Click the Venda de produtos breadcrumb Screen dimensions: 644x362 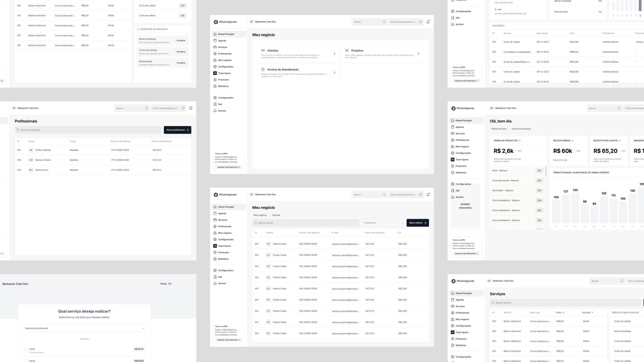[521, 129]
